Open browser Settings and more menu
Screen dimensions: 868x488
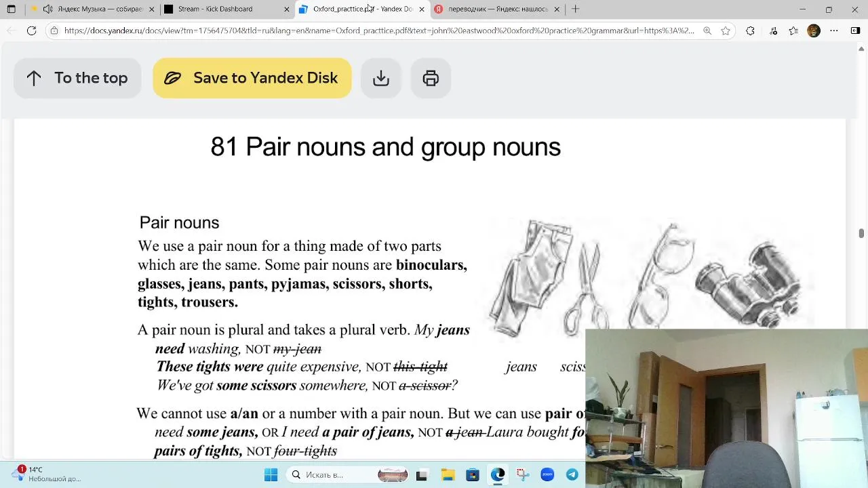(834, 30)
